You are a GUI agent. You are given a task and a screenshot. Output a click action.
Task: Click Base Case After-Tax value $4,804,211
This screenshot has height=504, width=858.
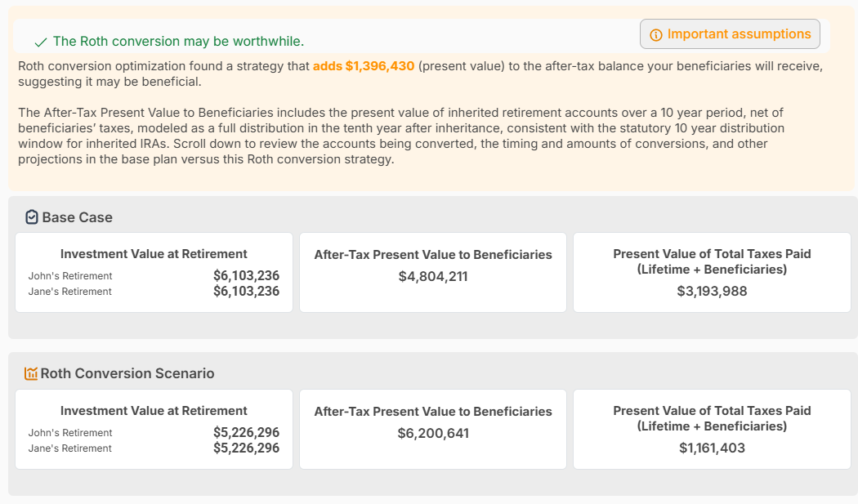point(433,277)
